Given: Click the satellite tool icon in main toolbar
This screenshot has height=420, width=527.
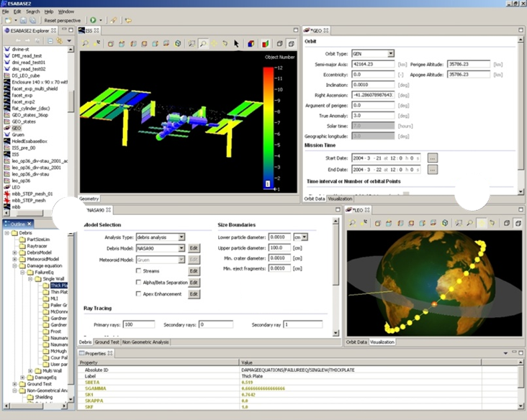Looking at the screenshot, I should coord(114,20).
